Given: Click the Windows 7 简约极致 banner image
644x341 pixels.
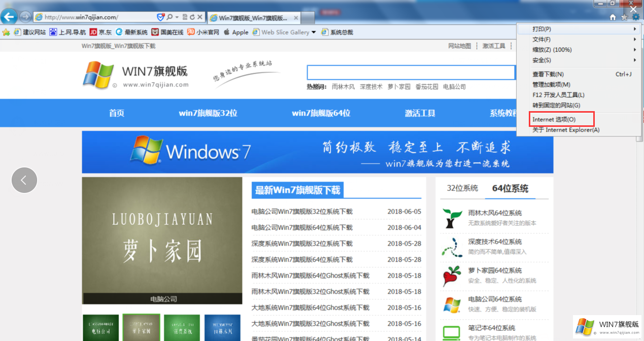Looking at the screenshot, I should tap(318, 152).
